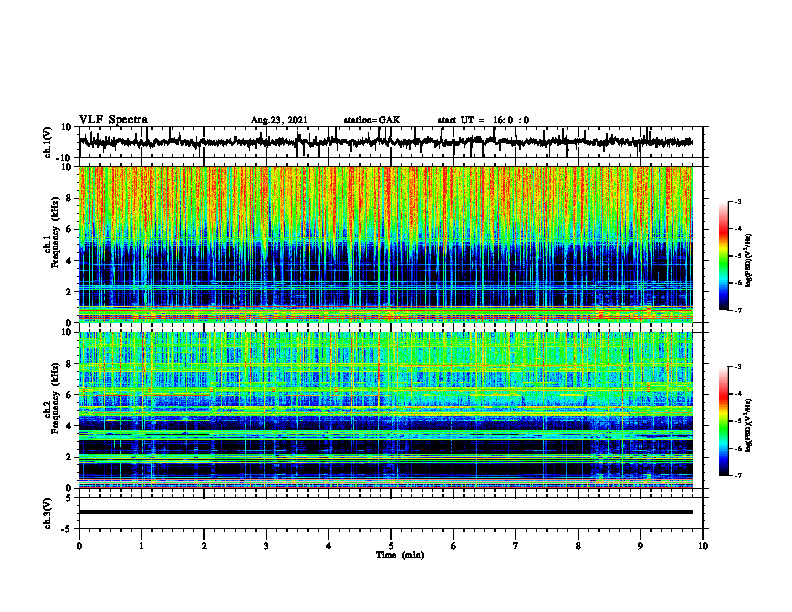Click the ch.2 spectrogram panel
This screenshot has width=792, height=612.
click(385, 410)
